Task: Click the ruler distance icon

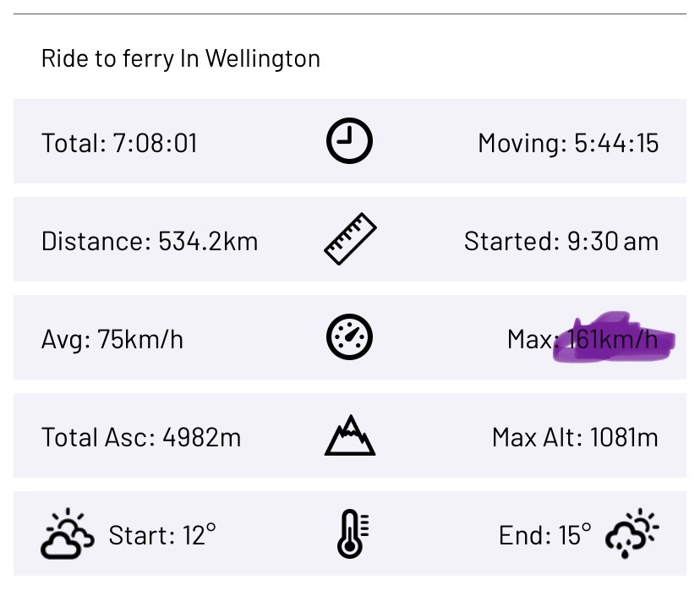Action: 350,239
